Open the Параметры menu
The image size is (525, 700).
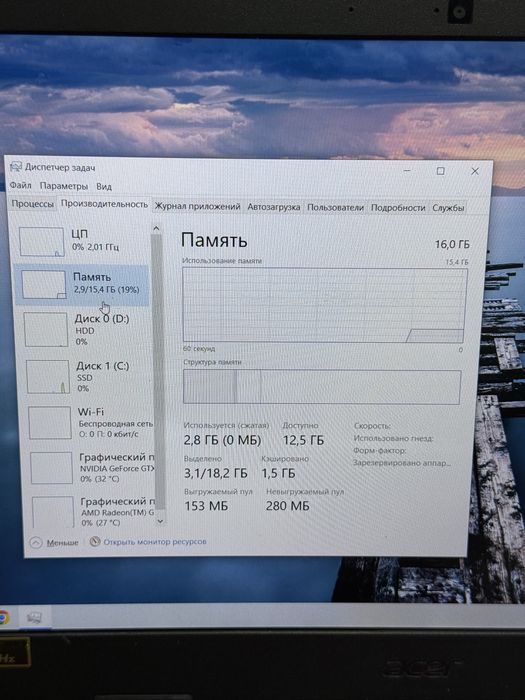point(63,186)
